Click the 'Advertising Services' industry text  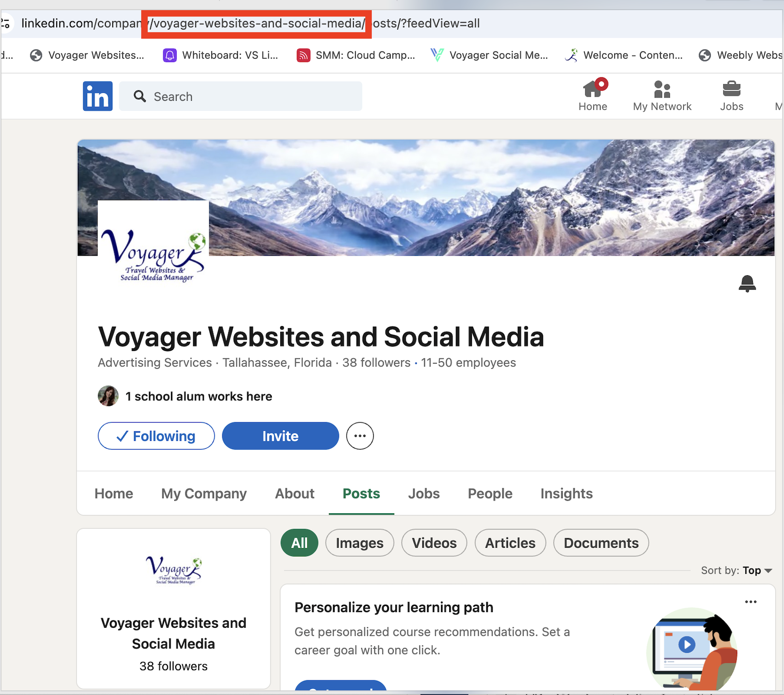[x=155, y=363]
